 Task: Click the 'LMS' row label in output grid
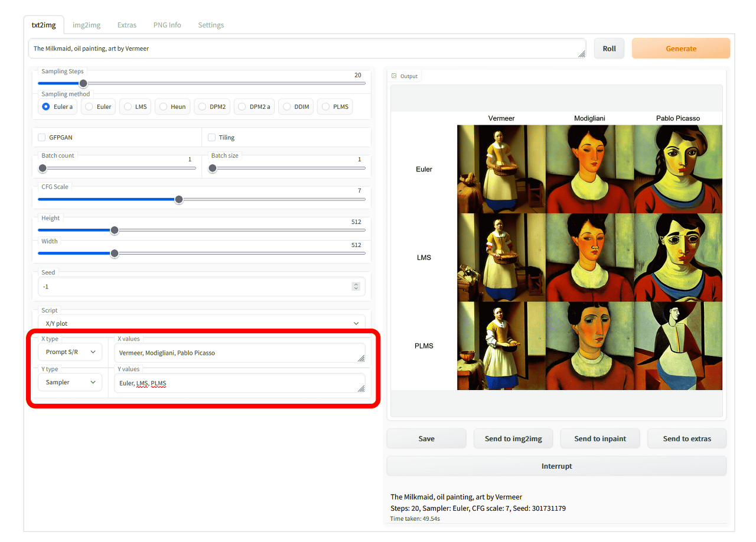[424, 258]
